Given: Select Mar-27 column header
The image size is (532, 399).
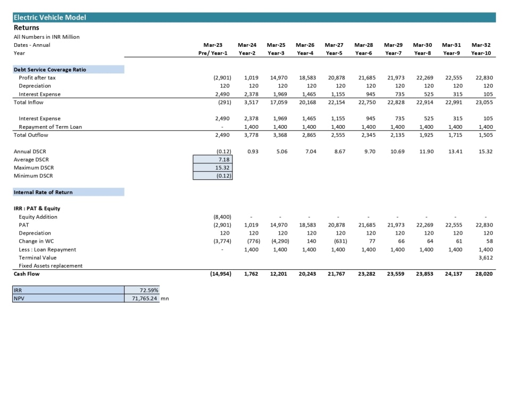Looking at the screenshot, I should [334, 45].
